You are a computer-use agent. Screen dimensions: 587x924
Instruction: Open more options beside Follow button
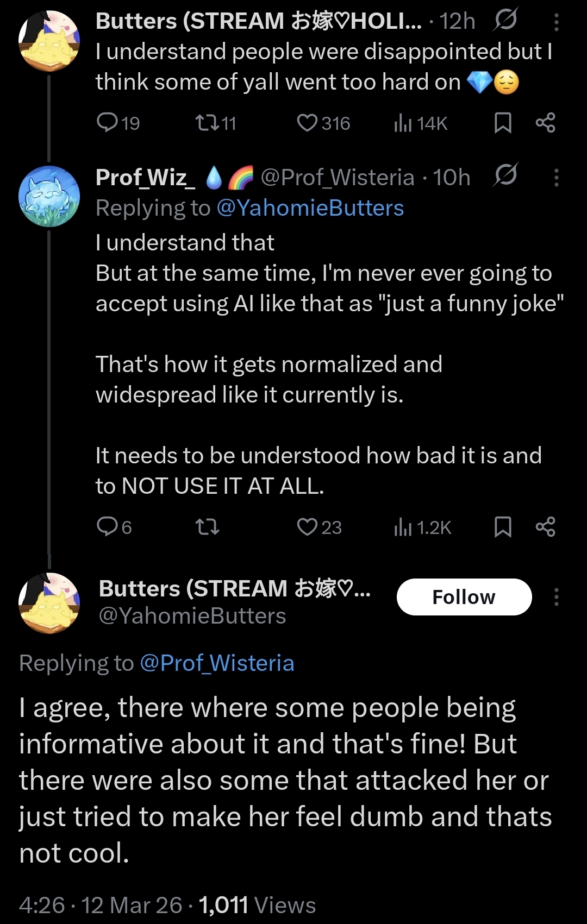click(x=556, y=597)
